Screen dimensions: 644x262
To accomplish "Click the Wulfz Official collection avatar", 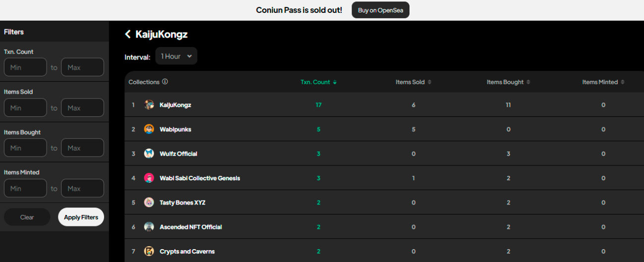I will tap(149, 154).
